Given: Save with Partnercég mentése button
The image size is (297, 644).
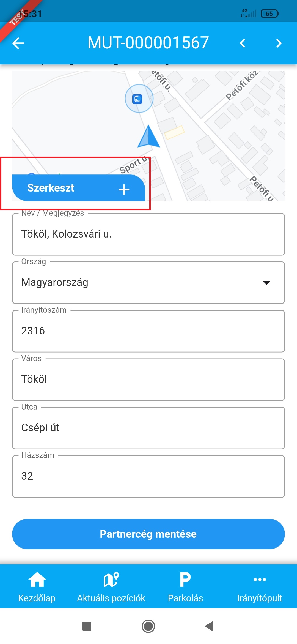Looking at the screenshot, I should [148, 534].
